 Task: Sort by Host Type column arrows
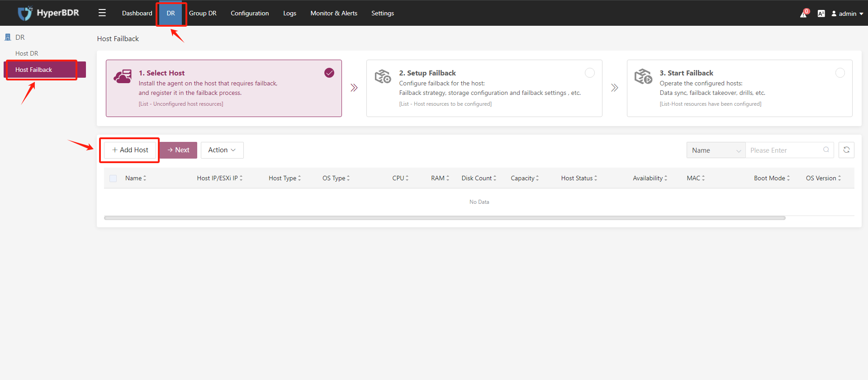pos(299,178)
